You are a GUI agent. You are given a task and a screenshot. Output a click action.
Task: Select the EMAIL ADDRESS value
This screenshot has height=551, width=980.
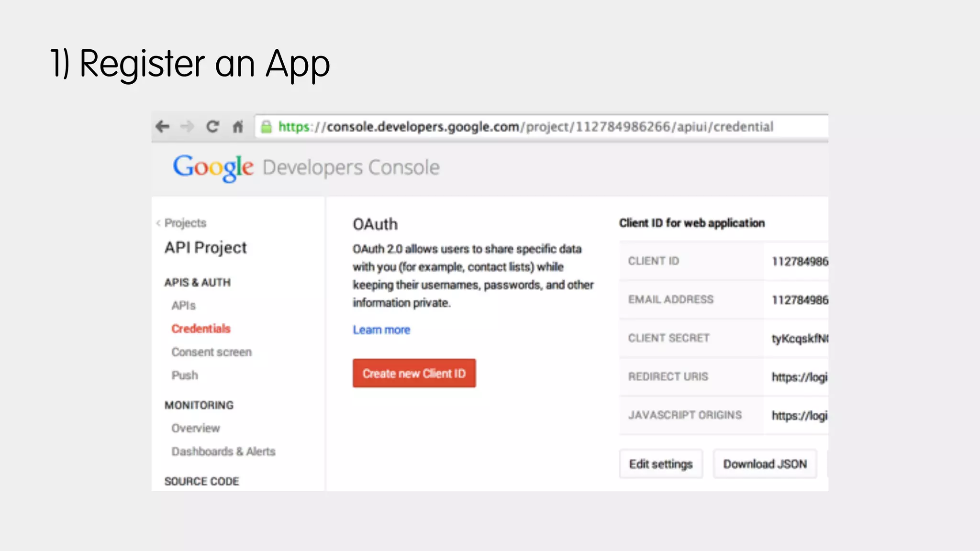pyautogui.click(x=800, y=300)
